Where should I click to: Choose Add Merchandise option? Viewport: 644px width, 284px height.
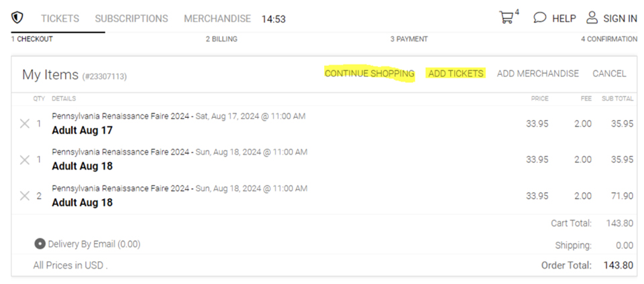[537, 74]
